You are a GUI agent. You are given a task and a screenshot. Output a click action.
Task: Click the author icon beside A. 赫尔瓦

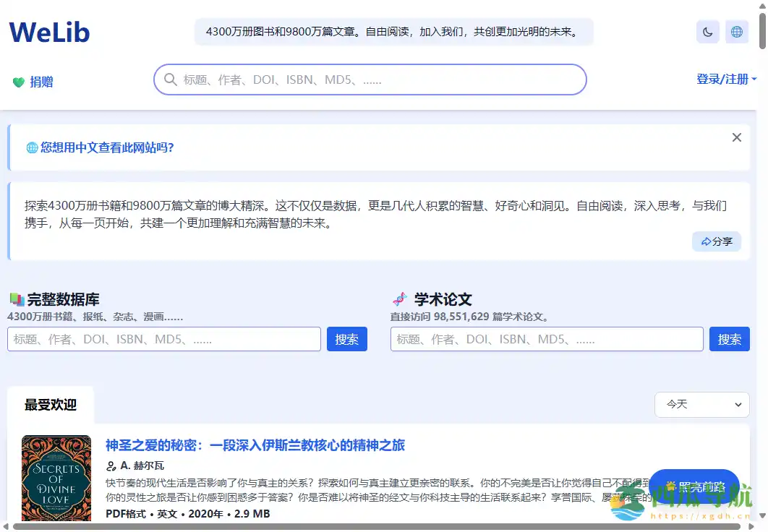pos(110,466)
